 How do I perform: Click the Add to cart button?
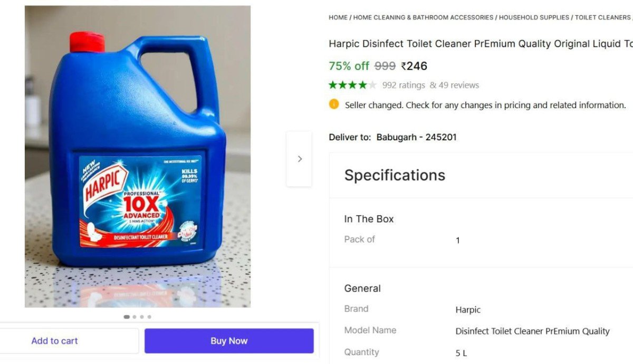[55, 341]
